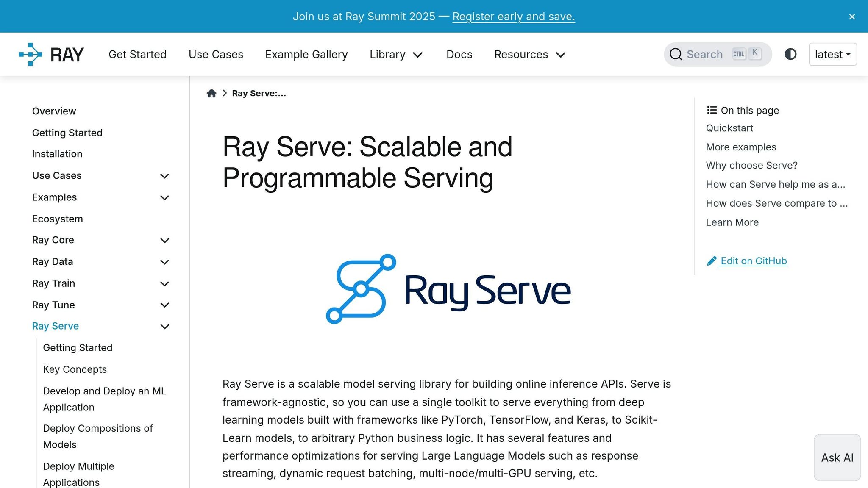868x488 pixels.
Task: Open the Quickstart link under On this page
Action: [729, 128]
